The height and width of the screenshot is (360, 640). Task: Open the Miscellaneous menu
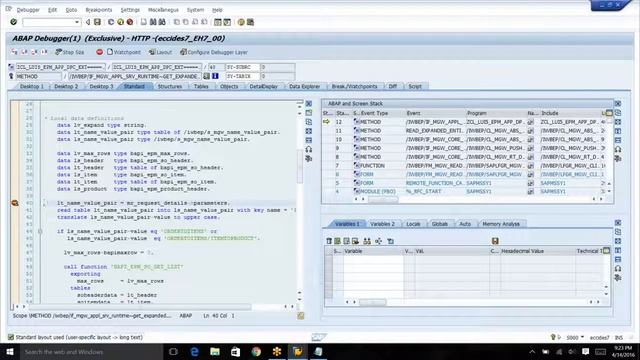tap(163, 10)
